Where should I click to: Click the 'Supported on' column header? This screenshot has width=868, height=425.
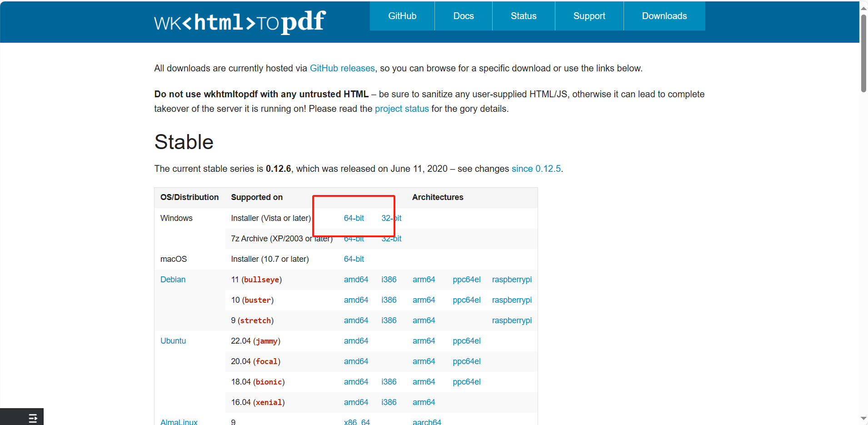257,197
